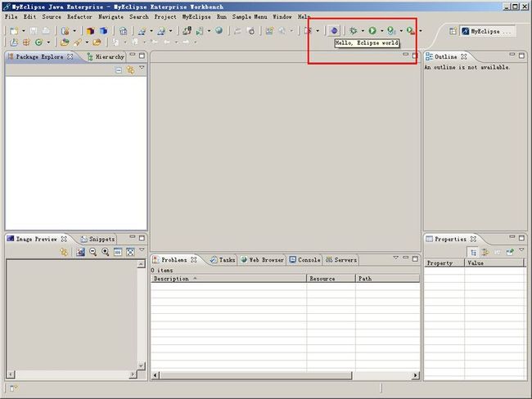Toggle Show Advanced Properties icon
Screen dimensions: 532x399
tap(485, 252)
